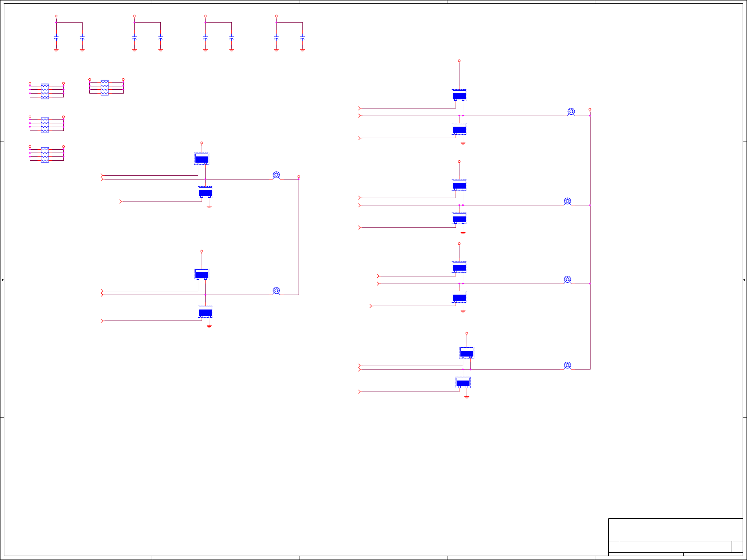Screen dimensions: 747x560
Task: Click the power pin atop the long right-hand vertical bus
Action: (590, 109)
